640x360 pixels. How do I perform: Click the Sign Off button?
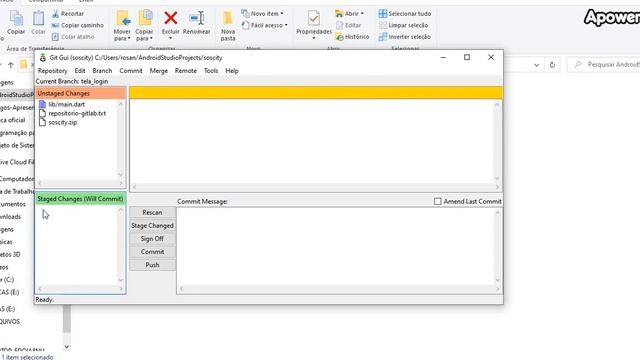click(152, 239)
